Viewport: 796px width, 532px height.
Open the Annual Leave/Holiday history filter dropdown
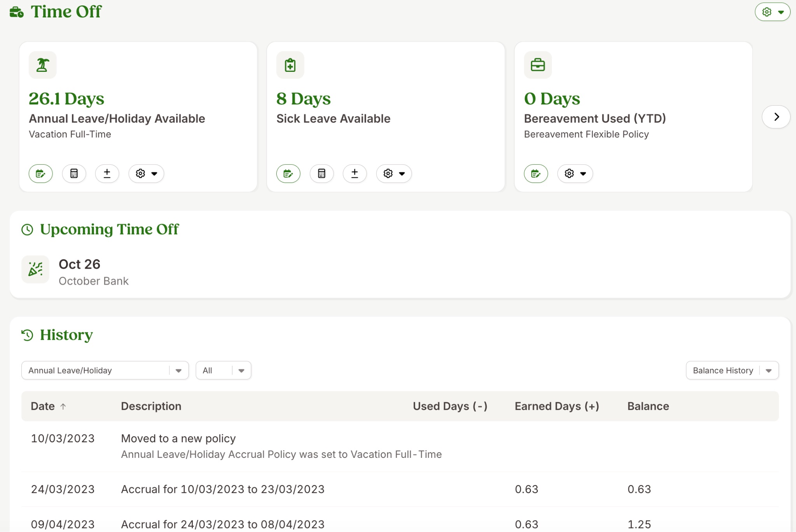(x=105, y=370)
